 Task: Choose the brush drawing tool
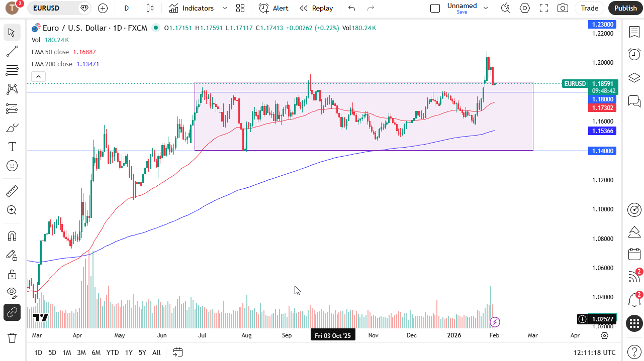(12, 128)
